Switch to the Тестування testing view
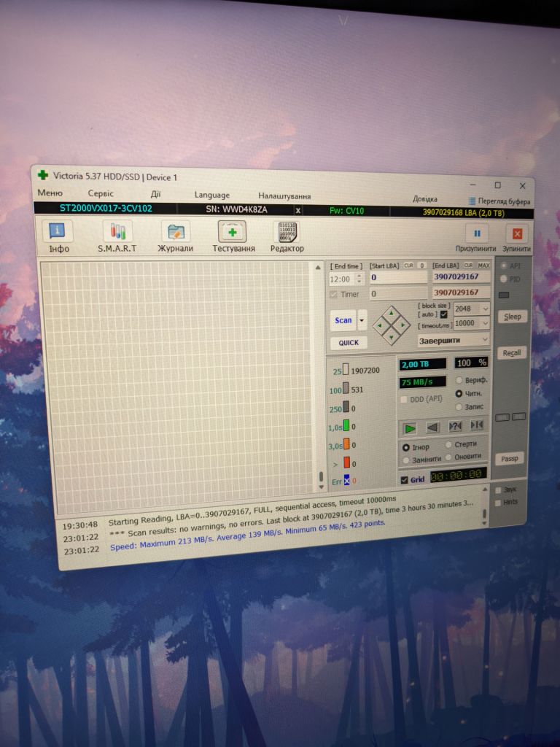 coord(233,237)
